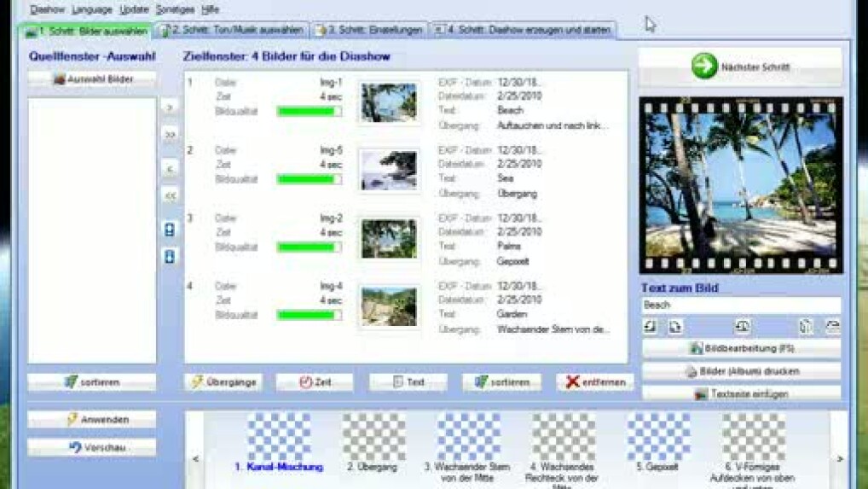The image size is (868, 489).
Task: Click the Text zum Bild input field
Action: click(740, 305)
